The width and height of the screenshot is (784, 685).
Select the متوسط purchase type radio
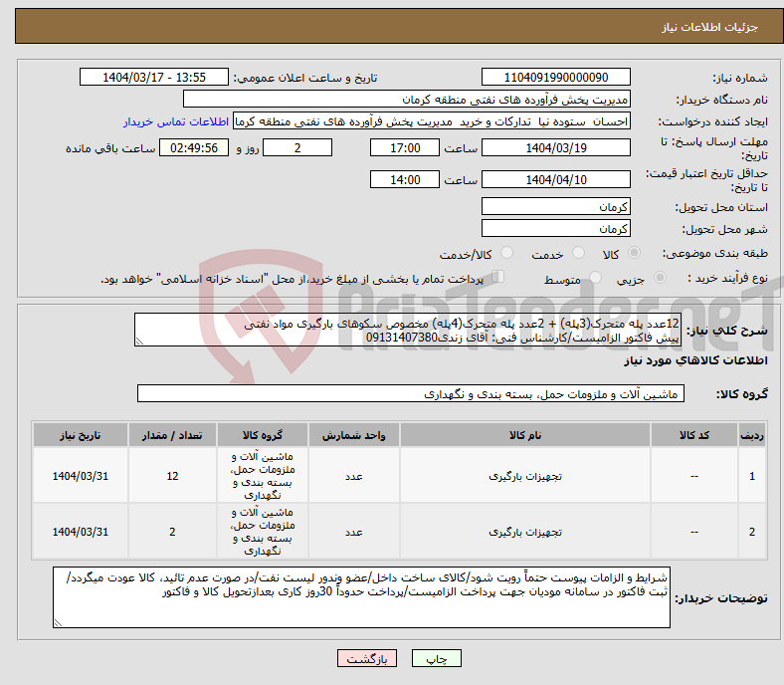click(x=596, y=278)
